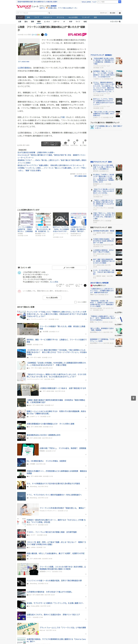Click the 共感した smiley reaction
This screenshot has width=138, height=644.
(x=57, y=285)
